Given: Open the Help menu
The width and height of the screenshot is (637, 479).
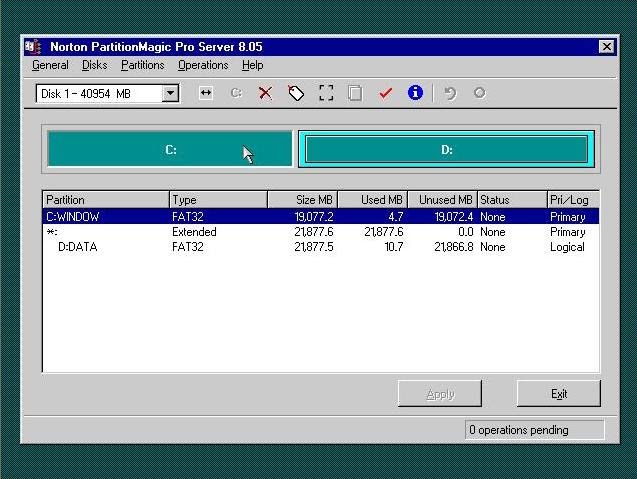Looking at the screenshot, I should [x=253, y=65].
